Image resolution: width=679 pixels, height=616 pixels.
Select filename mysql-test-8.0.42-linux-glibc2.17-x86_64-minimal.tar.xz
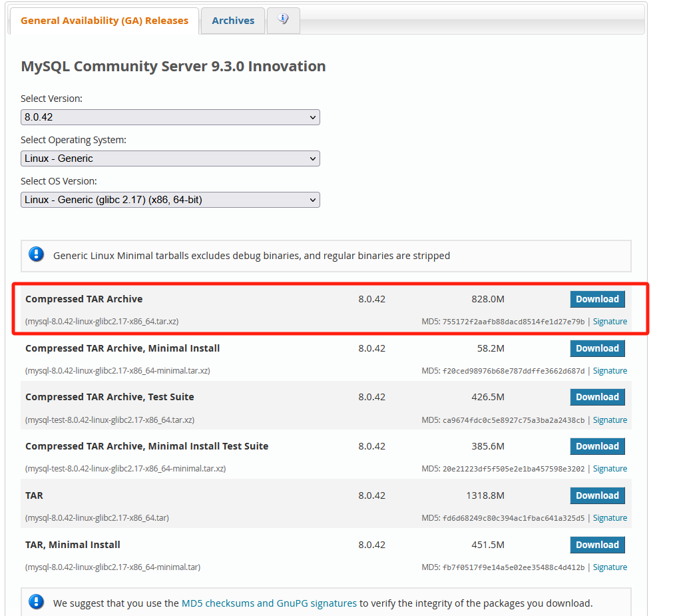[x=126, y=469]
